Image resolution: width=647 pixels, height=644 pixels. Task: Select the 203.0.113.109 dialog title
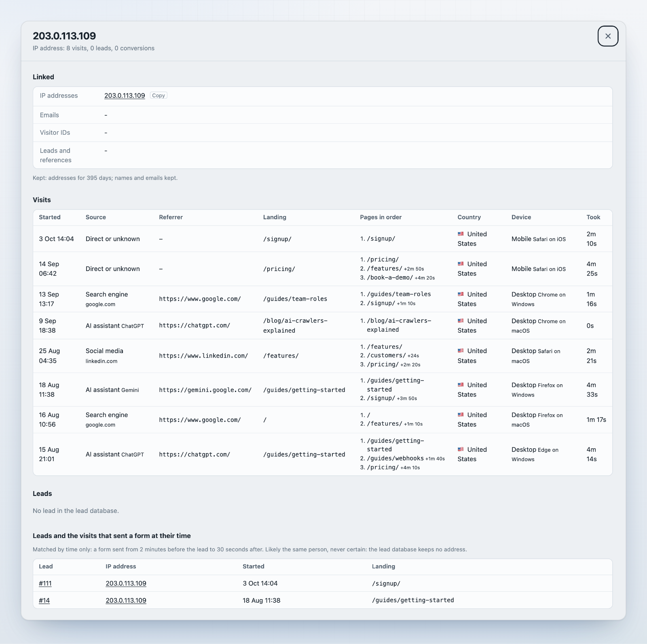[x=64, y=36]
